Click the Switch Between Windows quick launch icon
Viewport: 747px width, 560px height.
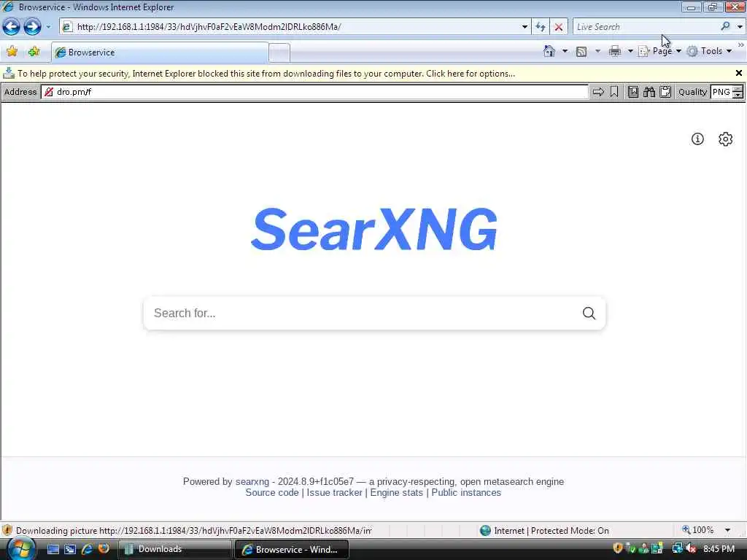tap(70, 549)
